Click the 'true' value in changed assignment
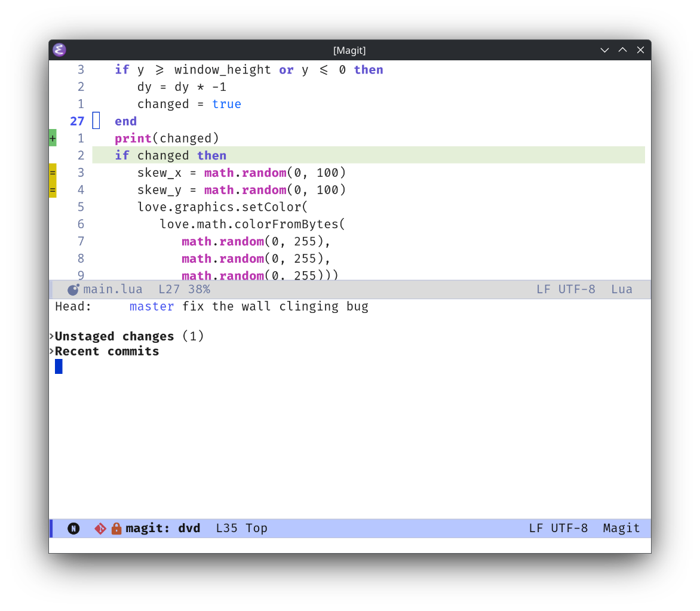700x611 pixels. point(227,104)
